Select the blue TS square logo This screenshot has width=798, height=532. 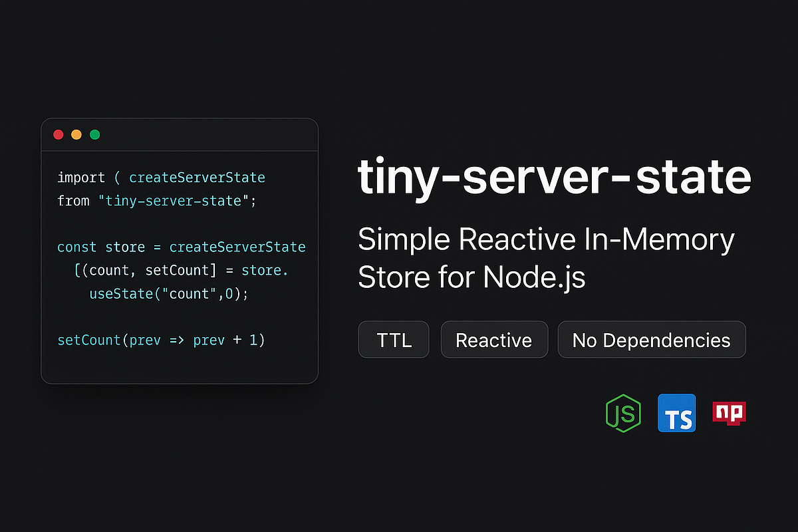point(676,413)
